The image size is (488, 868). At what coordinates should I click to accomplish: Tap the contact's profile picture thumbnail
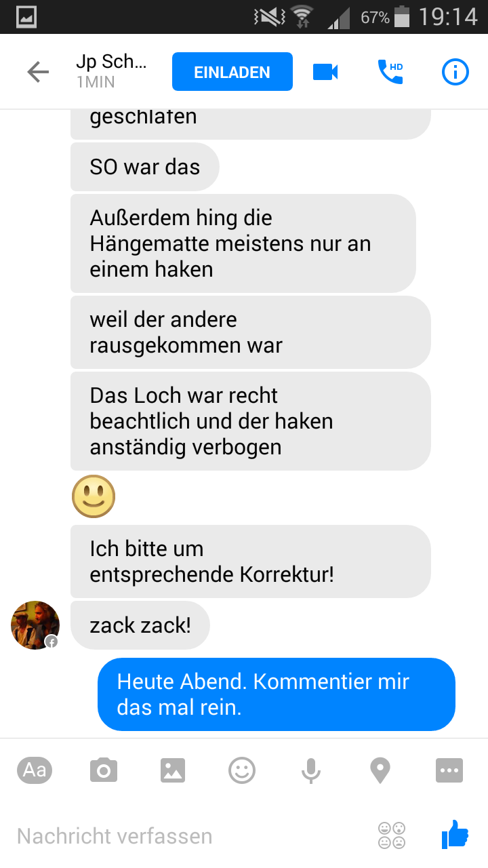point(35,625)
